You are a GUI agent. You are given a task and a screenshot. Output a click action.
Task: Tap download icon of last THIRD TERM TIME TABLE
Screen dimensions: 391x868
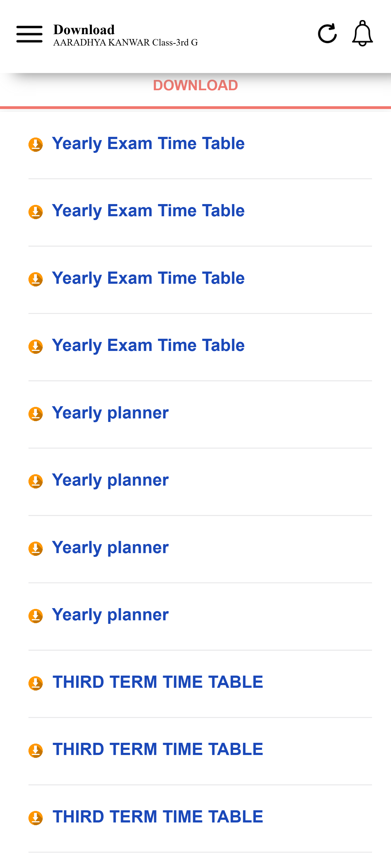pos(36,818)
